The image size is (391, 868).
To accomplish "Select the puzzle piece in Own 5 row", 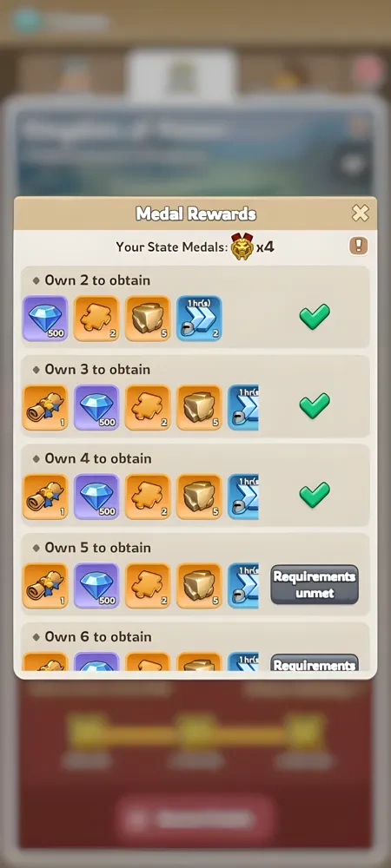I will pyautogui.click(x=148, y=586).
